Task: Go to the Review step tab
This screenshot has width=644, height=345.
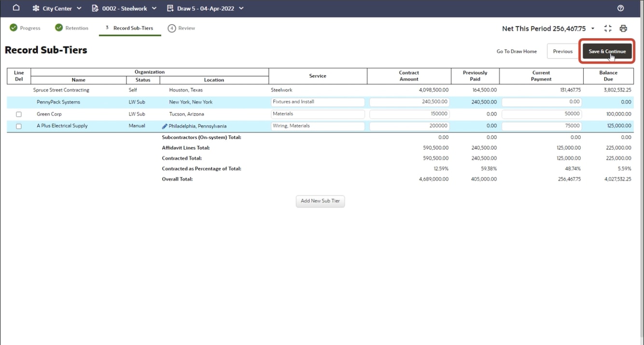Action: click(x=182, y=28)
